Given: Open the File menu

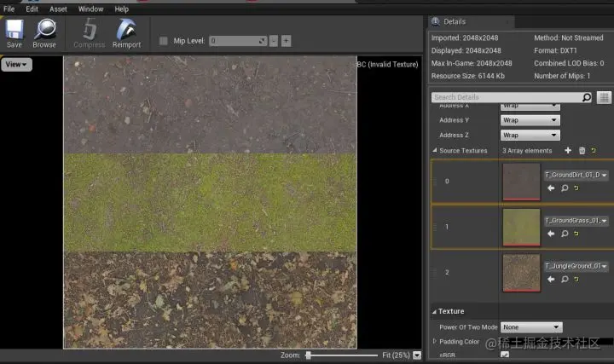Looking at the screenshot, I should click(9, 9).
